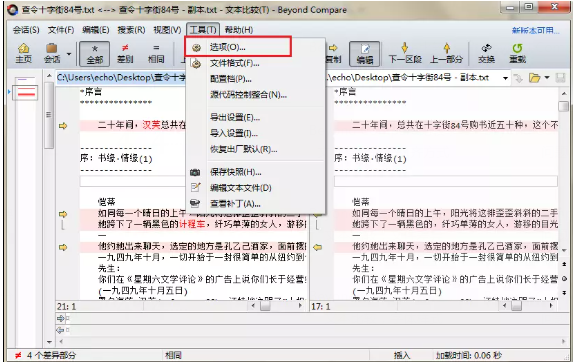This screenshot has width=573, height=362.
Task: Click the 新版本可用 link
Action: tap(535, 30)
